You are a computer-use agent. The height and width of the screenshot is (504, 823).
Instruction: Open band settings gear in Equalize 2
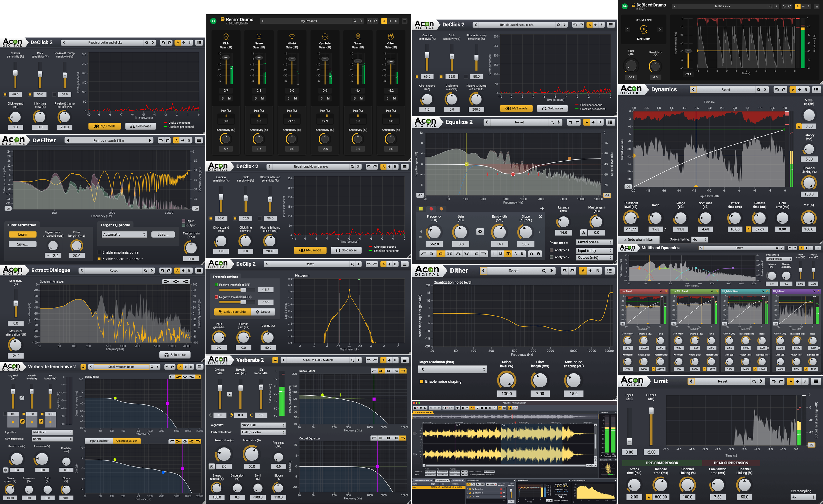point(480,232)
